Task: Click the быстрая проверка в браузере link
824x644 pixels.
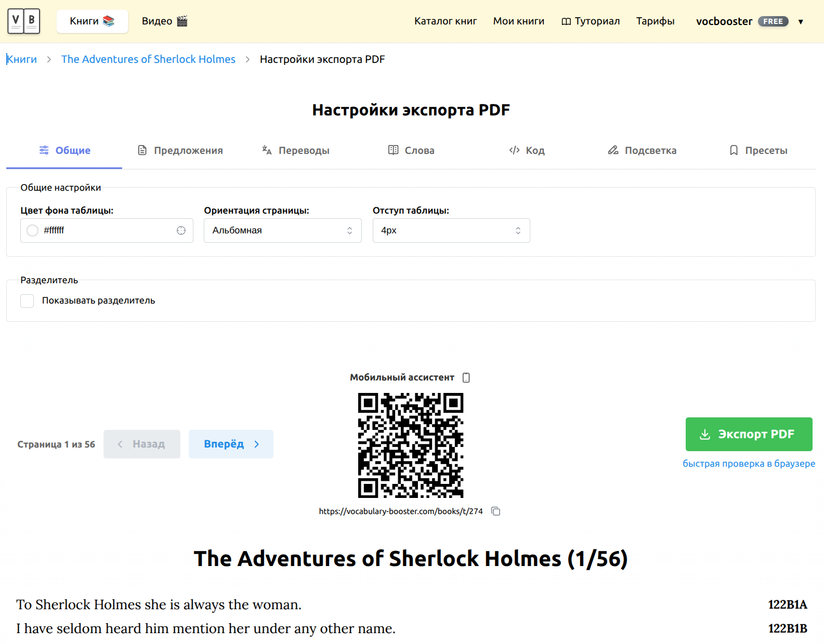Action: point(749,464)
